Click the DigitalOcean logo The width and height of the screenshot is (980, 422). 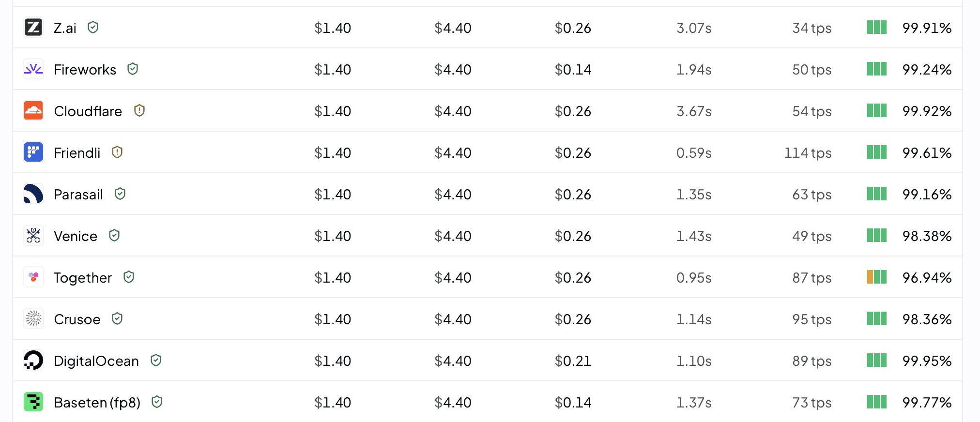click(x=33, y=361)
